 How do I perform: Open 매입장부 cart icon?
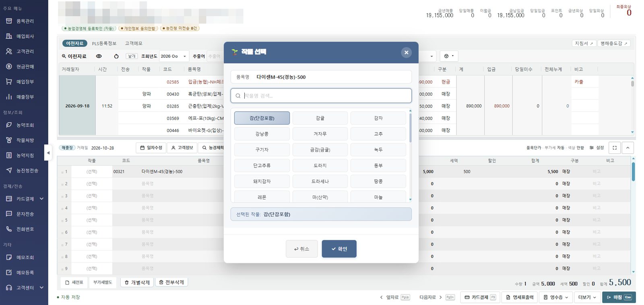tap(9, 82)
